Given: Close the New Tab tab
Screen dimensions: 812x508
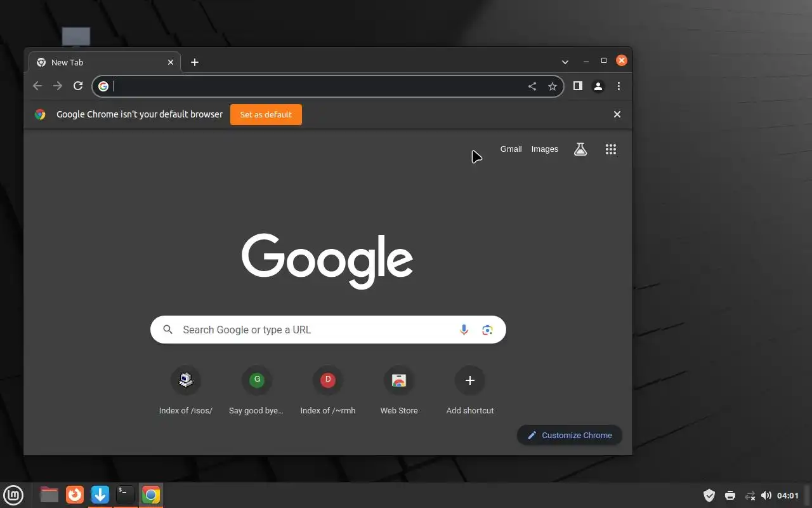Looking at the screenshot, I should (x=171, y=62).
